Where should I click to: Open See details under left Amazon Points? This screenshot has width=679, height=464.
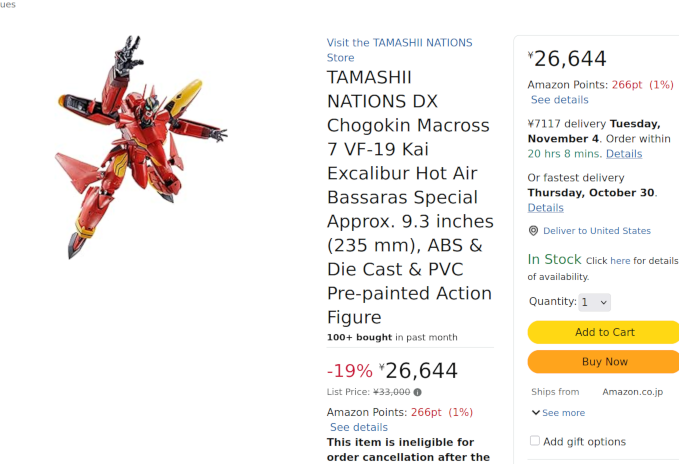(359, 427)
